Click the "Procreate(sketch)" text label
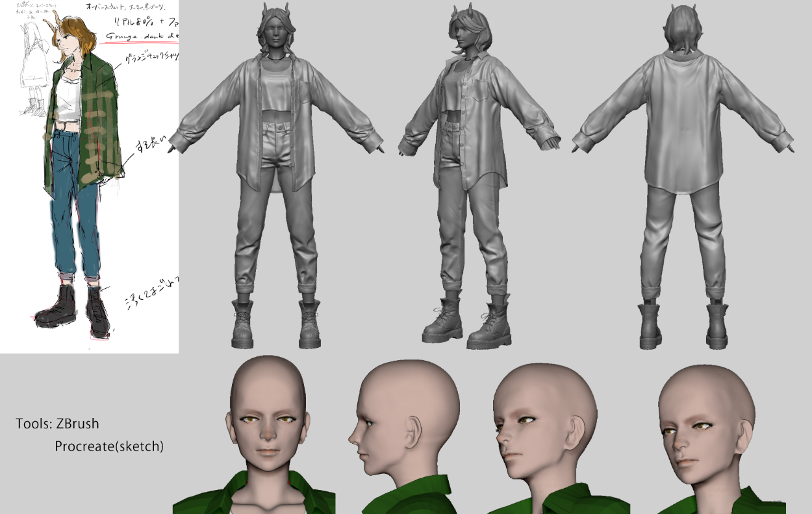This screenshot has width=812, height=514. (x=109, y=447)
